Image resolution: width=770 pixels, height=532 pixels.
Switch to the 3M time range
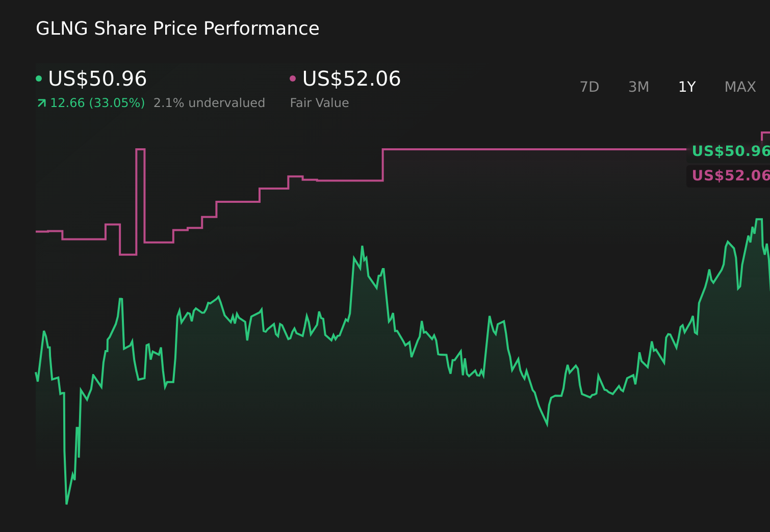point(638,87)
